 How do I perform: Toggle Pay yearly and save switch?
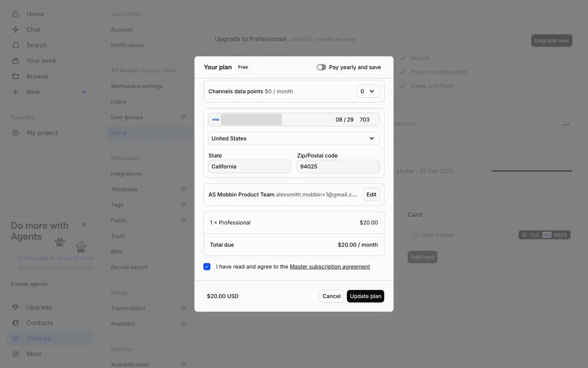point(321,67)
